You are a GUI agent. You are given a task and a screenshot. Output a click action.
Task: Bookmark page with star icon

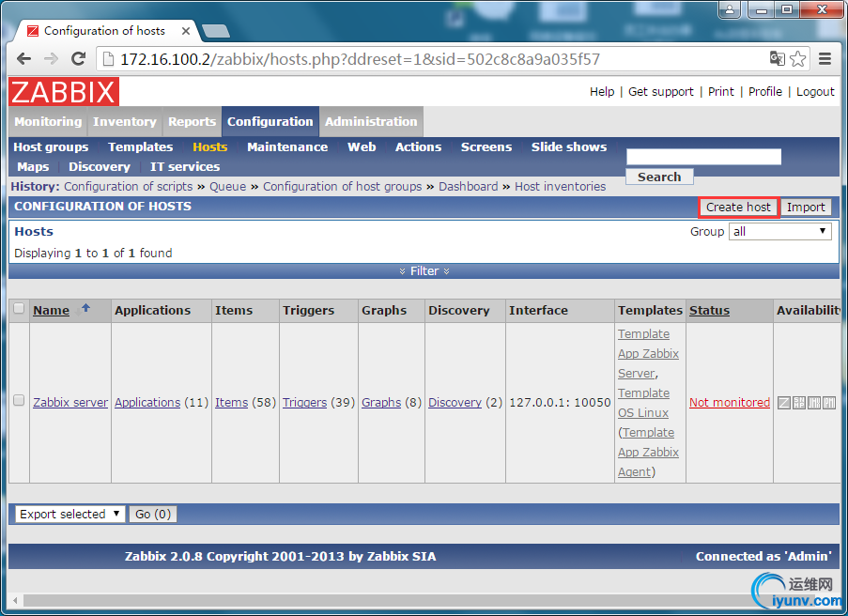(797, 58)
